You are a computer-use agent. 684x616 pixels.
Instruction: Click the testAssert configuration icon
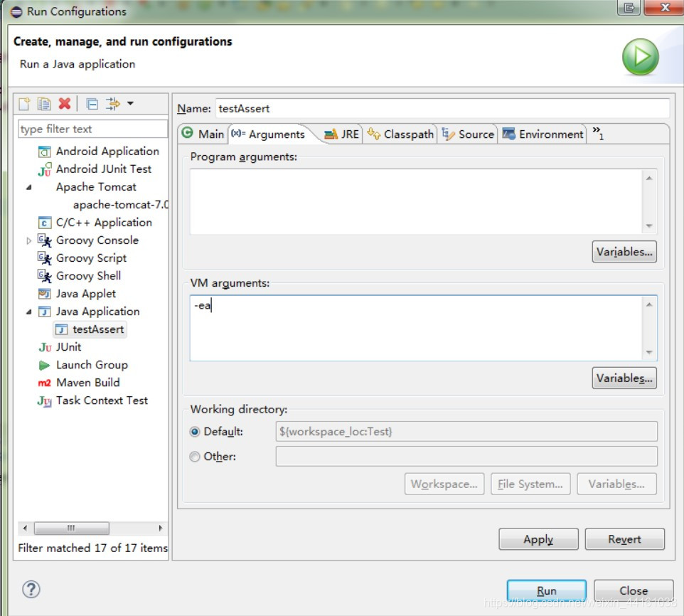62,330
